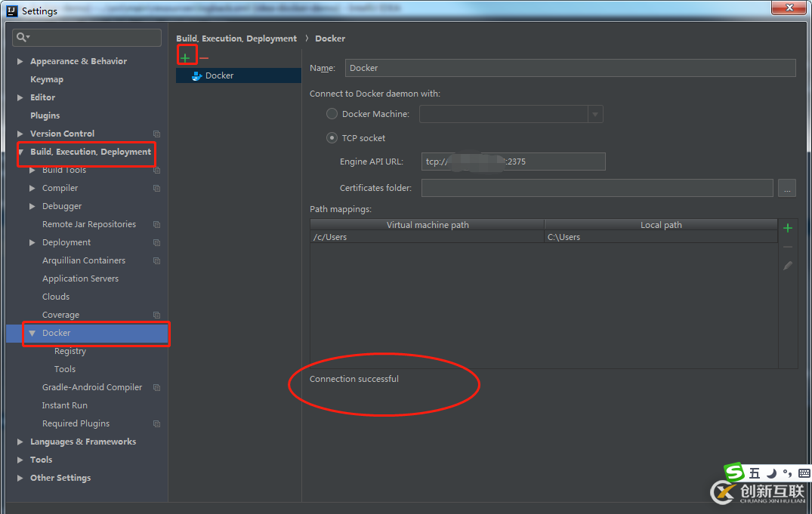The width and height of the screenshot is (812, 514).
Task: Expand Languages & Frameworks section
Action: pos(20,442)
